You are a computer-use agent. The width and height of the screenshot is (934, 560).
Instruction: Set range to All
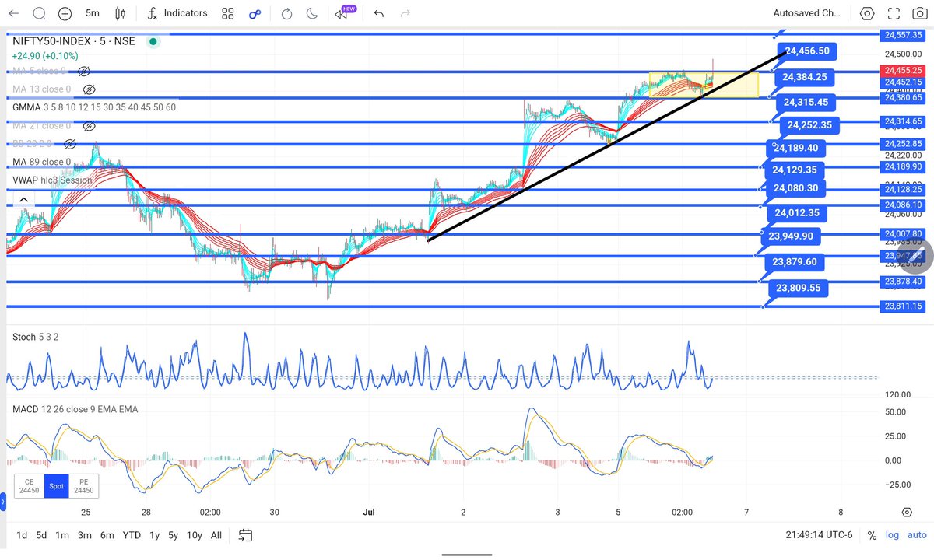(216, 535)
